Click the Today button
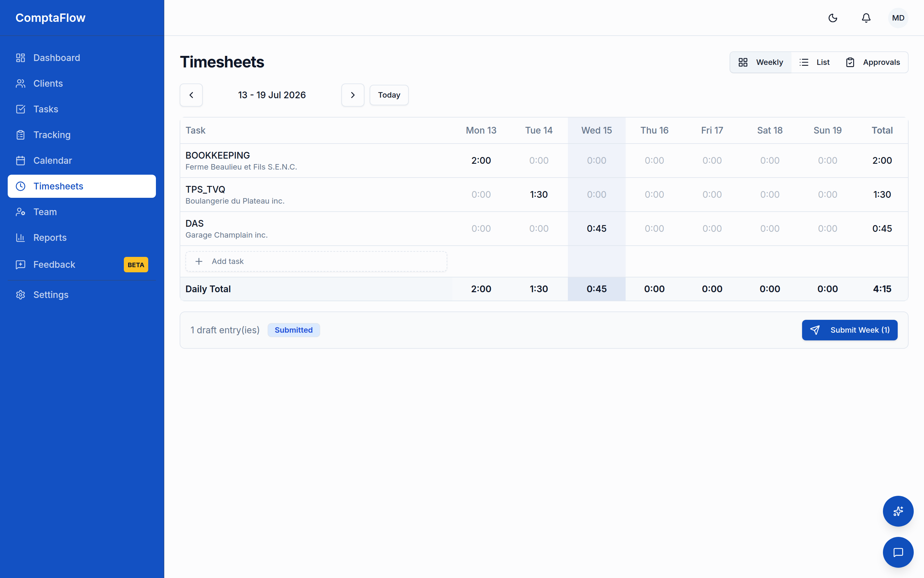The image size is (924, 578). [389, 95]
